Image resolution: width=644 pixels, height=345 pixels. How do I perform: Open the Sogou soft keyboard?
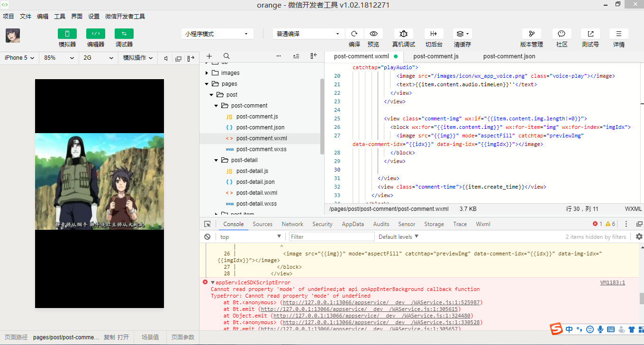611,329
